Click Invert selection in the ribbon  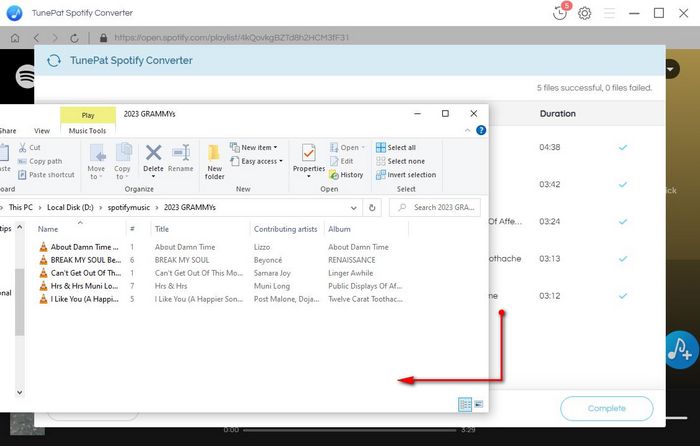tap(406, 175)
